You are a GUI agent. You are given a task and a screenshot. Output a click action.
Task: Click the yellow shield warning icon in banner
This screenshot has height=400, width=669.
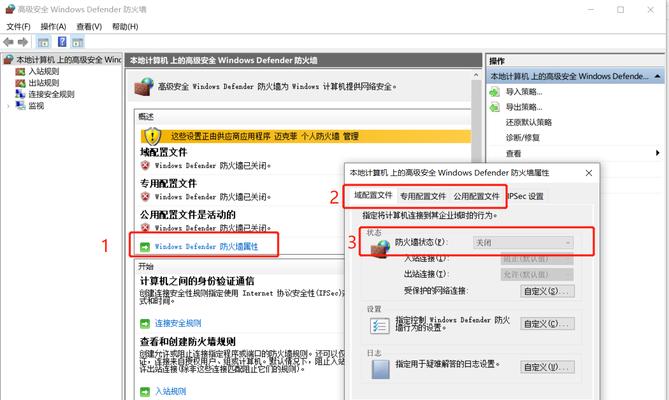coord(152,136)
